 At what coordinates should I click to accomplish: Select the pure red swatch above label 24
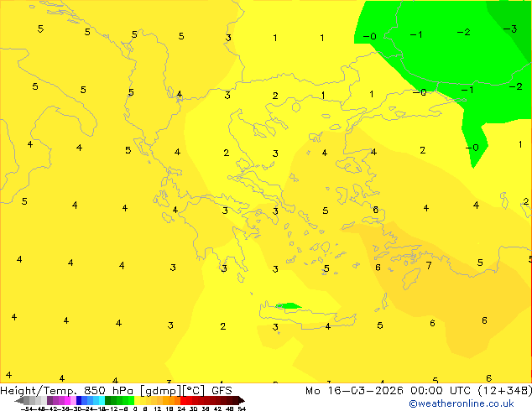(183, 400)
